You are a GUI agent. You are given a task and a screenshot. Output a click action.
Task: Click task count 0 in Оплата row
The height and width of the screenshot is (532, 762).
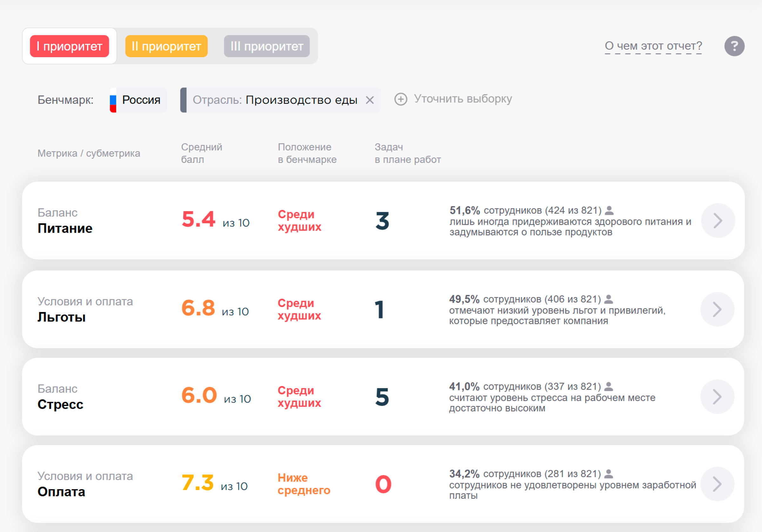coord(383,484)
